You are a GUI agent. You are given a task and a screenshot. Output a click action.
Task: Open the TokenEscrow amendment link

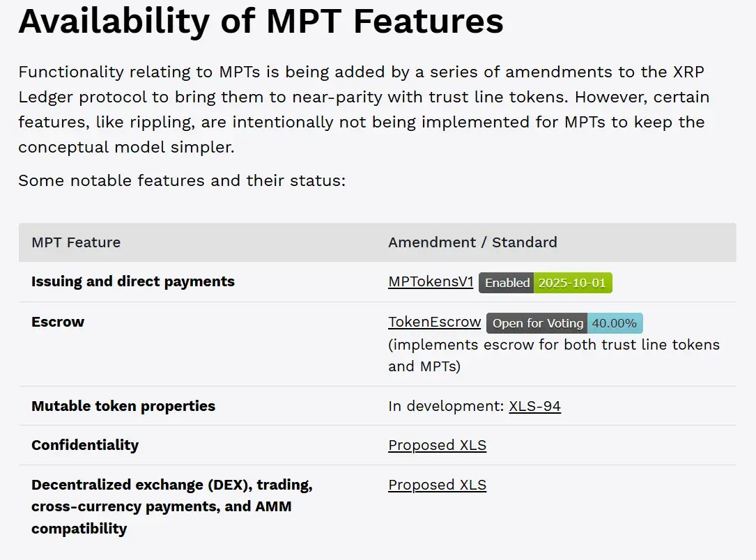434,322
